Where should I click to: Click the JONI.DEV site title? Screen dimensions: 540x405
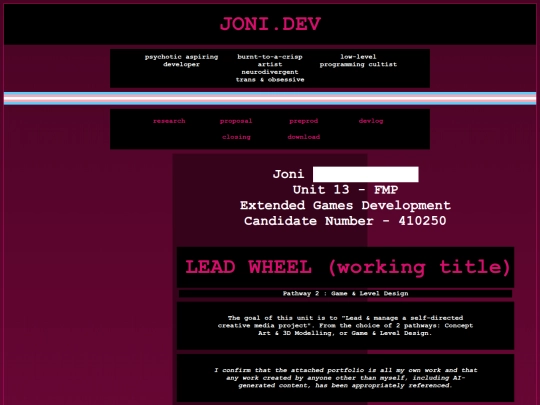[270, 24]
